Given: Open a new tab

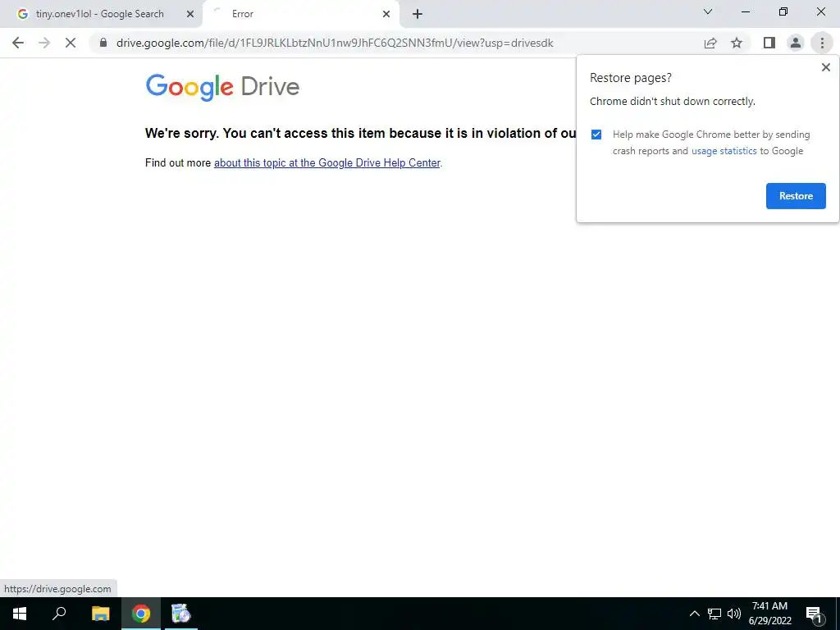Looking at the screenshot, I should click(x=418, y=14).
